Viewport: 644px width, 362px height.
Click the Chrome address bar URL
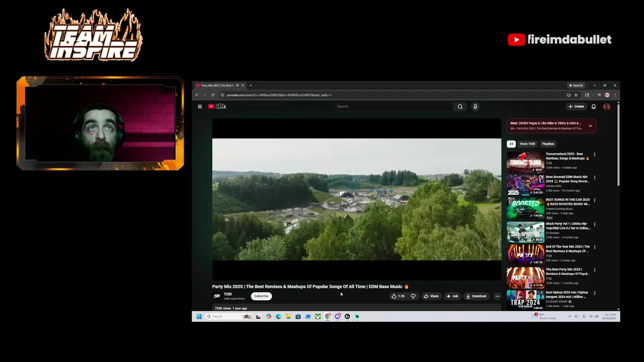[279, 95]
